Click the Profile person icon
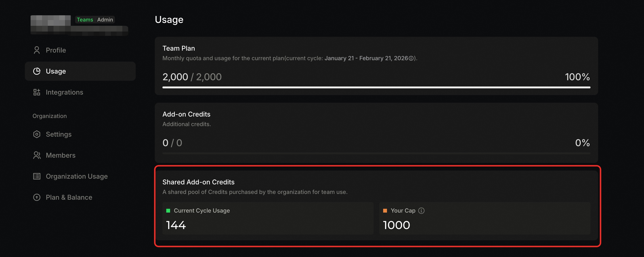 (37, 50)
